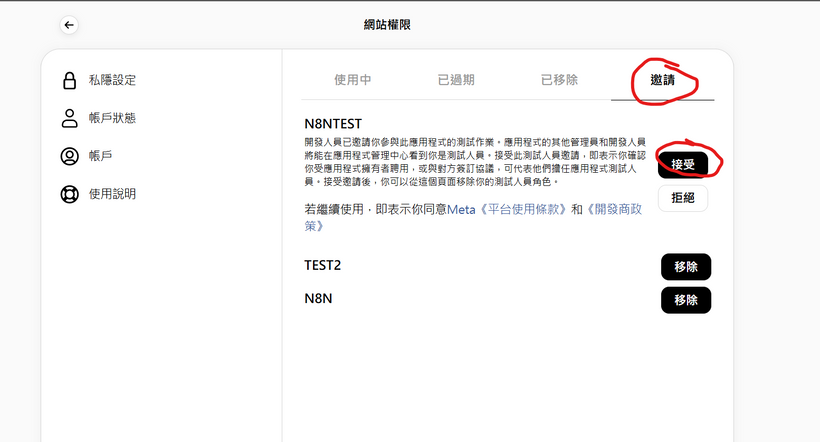Click the N8NTEST app name heading
Viewport: 820px width, 442px height.
pos(333,124)
